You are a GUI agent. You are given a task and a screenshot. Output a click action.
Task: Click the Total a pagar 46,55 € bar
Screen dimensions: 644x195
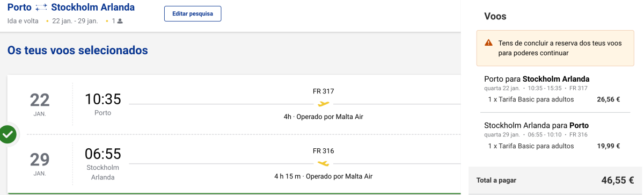557,180
